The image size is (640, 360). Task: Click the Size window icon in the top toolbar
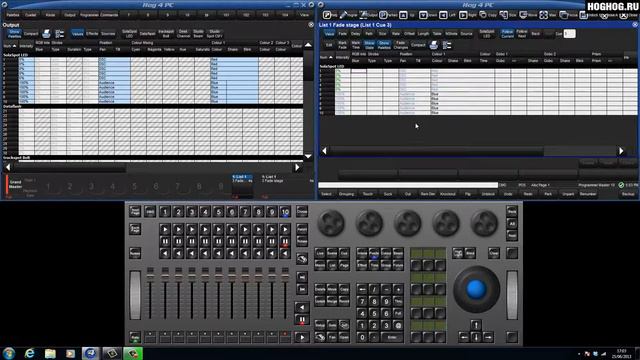click(x=504, y=15)
